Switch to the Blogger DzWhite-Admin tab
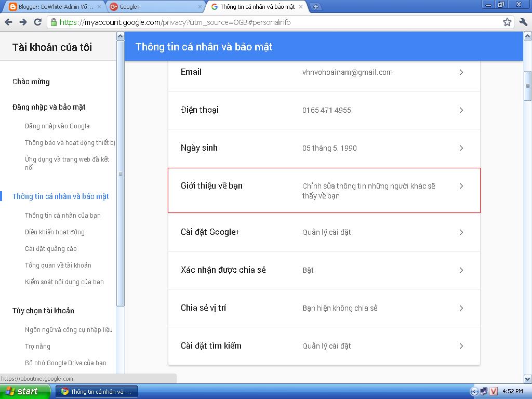The image size is (532, 399). 54,7
